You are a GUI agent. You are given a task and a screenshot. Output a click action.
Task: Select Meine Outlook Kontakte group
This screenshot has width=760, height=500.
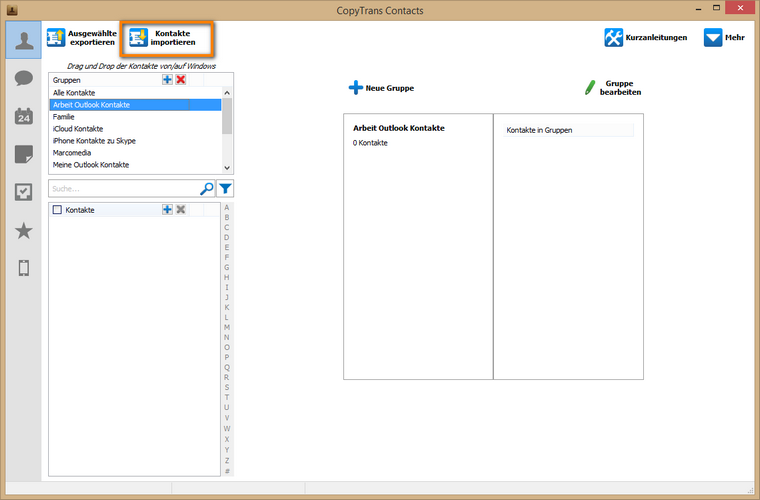click(135, 165)
